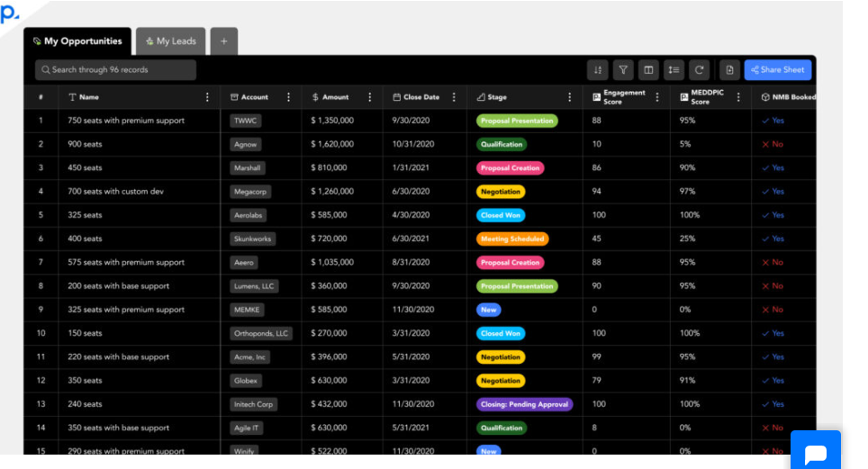The height and width of the screenshot is (469, 868).
Task: Click the sort icon in the toolbar
Action: click(598, 70)
